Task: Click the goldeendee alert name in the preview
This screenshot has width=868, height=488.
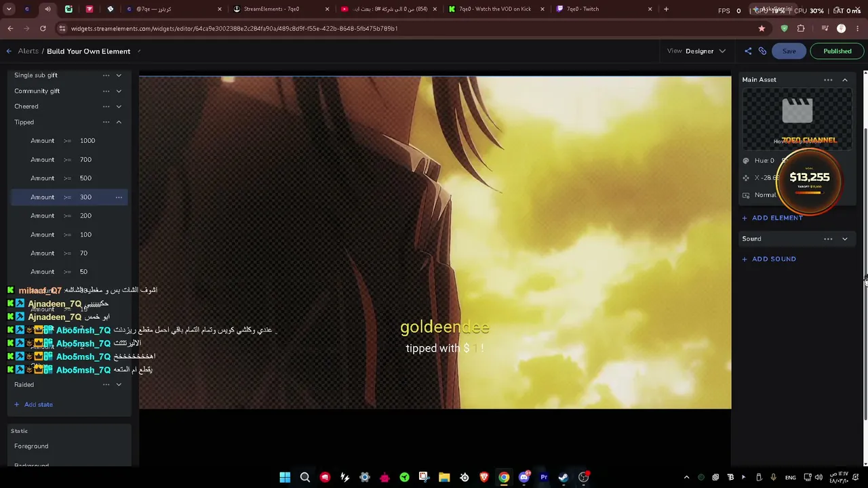Action: pyautogui.click(x=444, y=327)
